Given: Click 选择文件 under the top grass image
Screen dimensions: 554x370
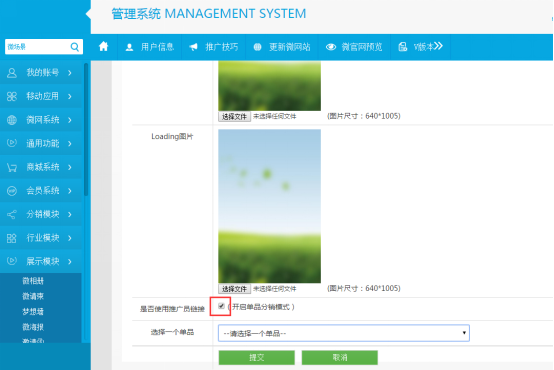Looking at the screenshot, I should pyautogui.click(x=234, y=117).
